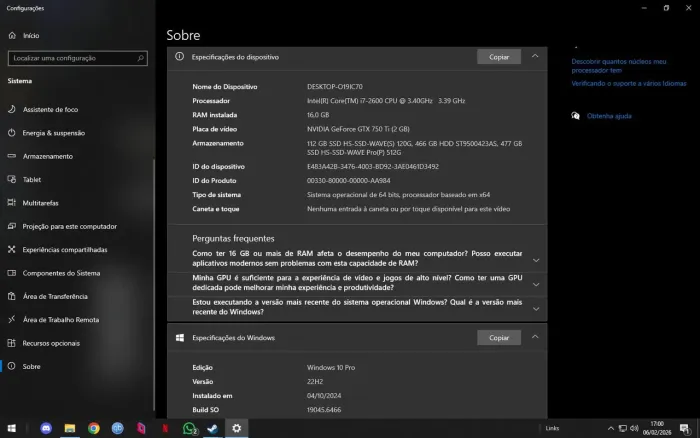
Task: Open Descobrir quantos núcleos meu processador tem link
Action: [619, 66]
